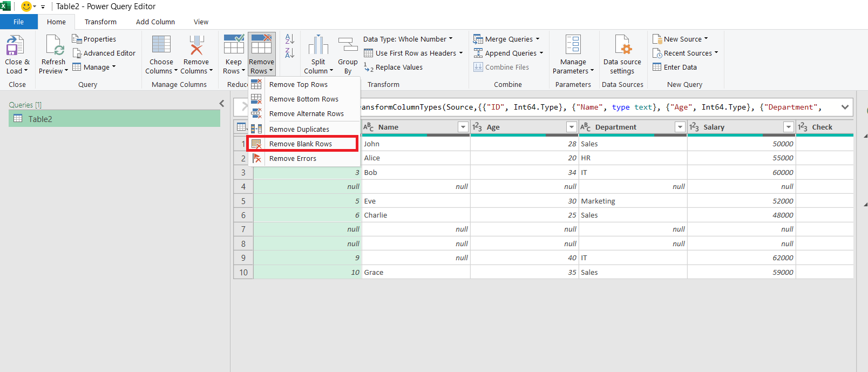868x372 pixels.
Task: Click Use First Row as Headers
Action: (413, 53)
